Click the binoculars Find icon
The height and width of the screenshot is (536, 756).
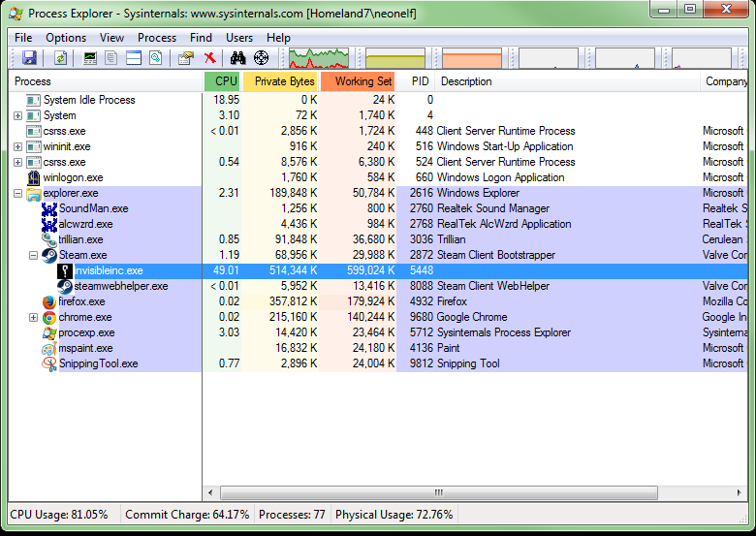(238, 58)
